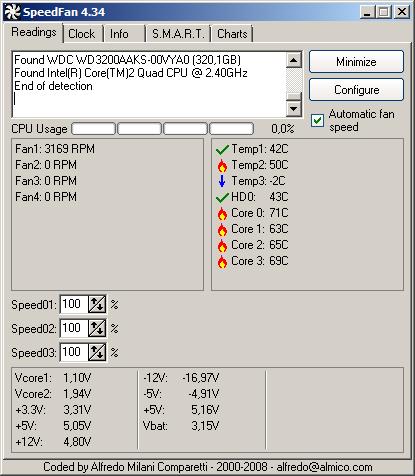Click the flame icon beside Core 0

(x=222, y=213)
